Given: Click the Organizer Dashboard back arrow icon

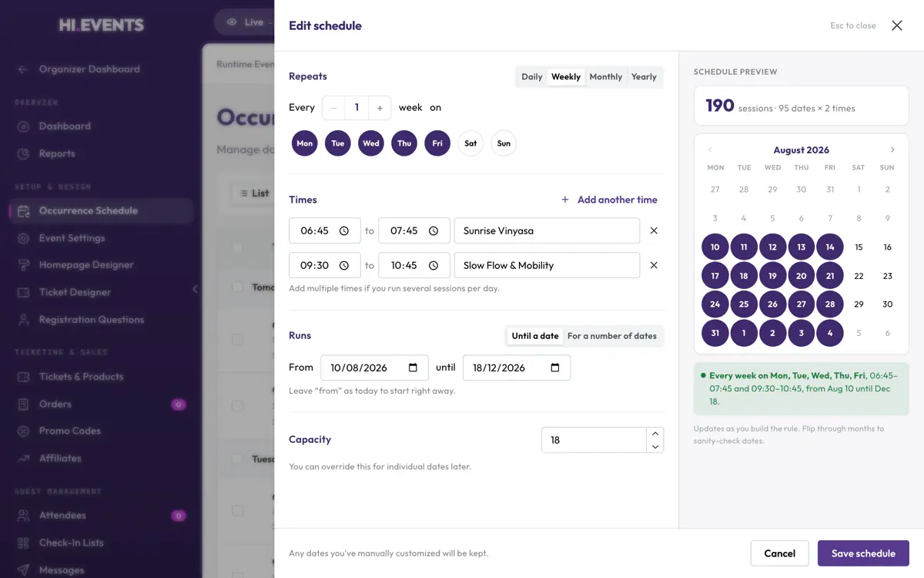Looking at the screenshot, I should pos(23,69).
